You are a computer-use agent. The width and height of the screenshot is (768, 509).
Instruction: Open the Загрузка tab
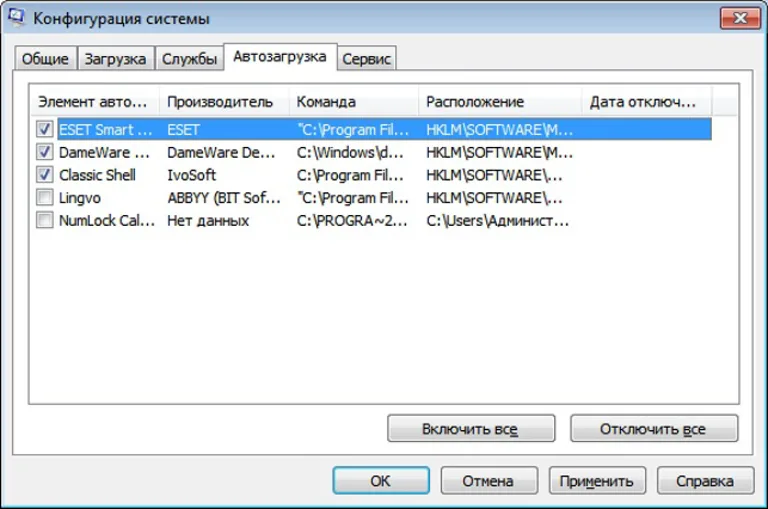pos(116,59)
